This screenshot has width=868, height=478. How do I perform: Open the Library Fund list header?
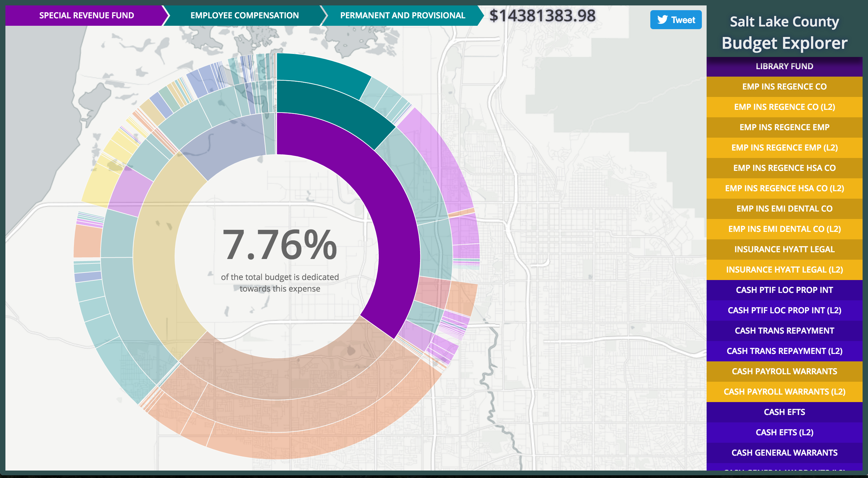pyautogui.click(x=784, y=66)
